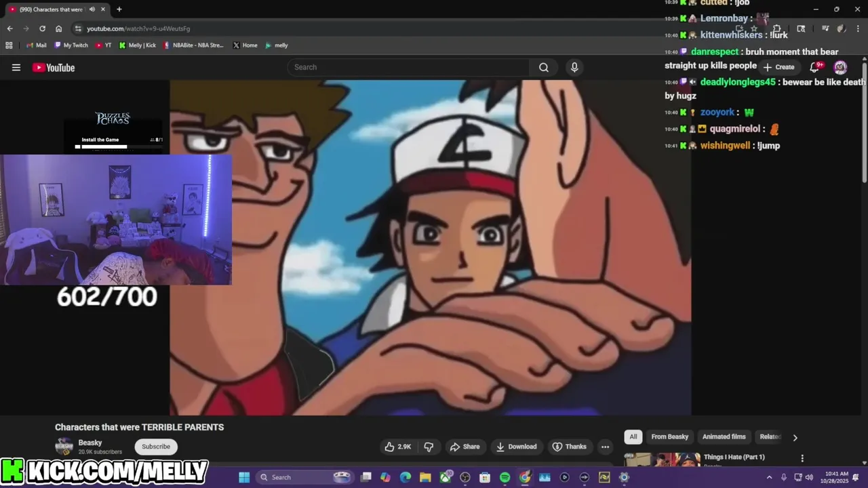Select the 'Related' filter chip
Viewport: 868px width, 488px height.
tap(770, 436)
